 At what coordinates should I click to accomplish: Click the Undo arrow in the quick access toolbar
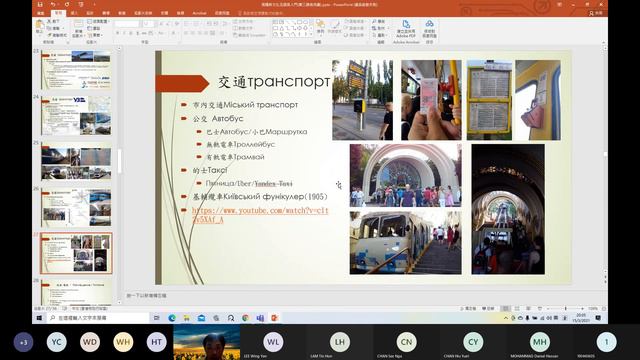53,4
